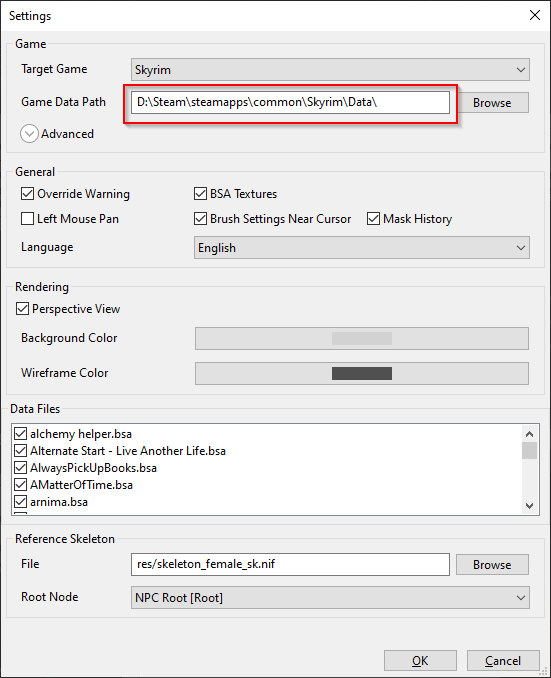Enable Left Mouse Pan checkbox
The height and width of the screenshot is (678, 551).
click(27, 219)
